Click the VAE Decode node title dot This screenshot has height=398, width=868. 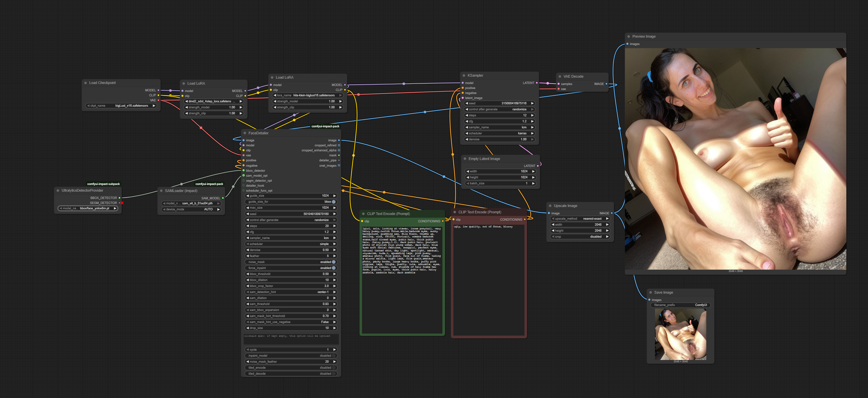point(560,76)
